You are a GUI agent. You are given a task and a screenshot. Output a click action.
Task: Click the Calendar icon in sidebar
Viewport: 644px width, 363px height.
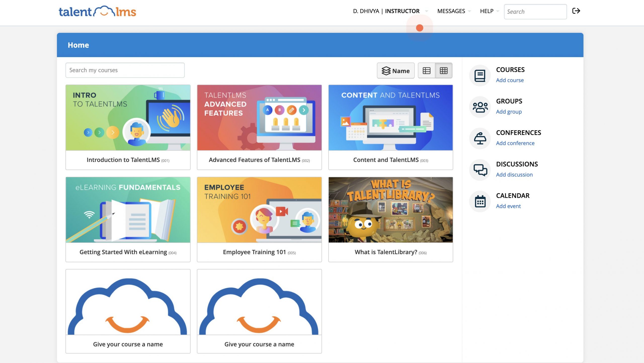pyautogui.click(x=479, y=201)
